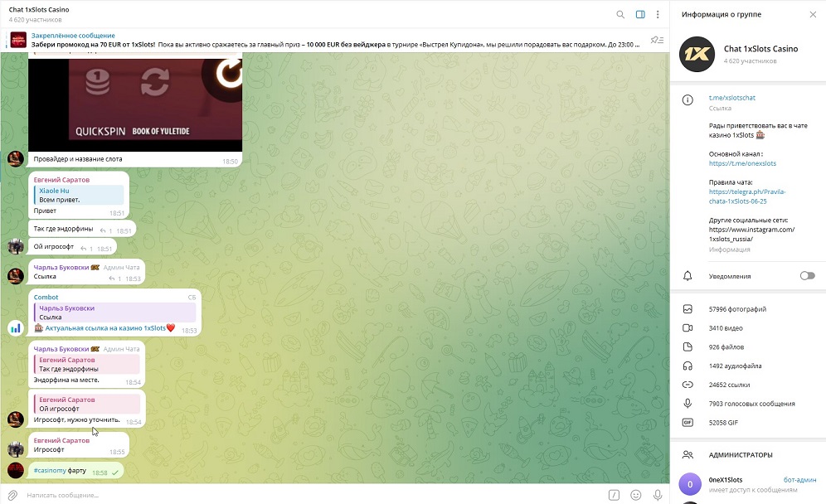
Task: Open search in Chat 1xSlots Casino
Action: tap(620, 15)
